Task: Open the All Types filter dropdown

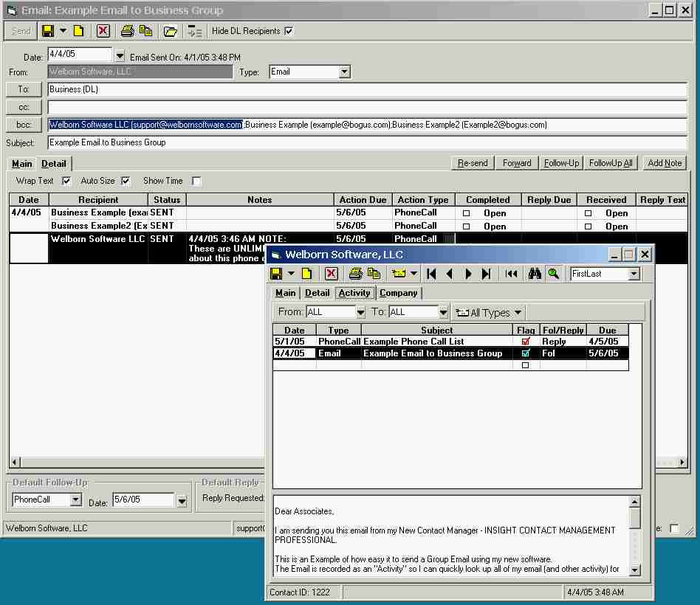Action: click(x=489, y=312)
